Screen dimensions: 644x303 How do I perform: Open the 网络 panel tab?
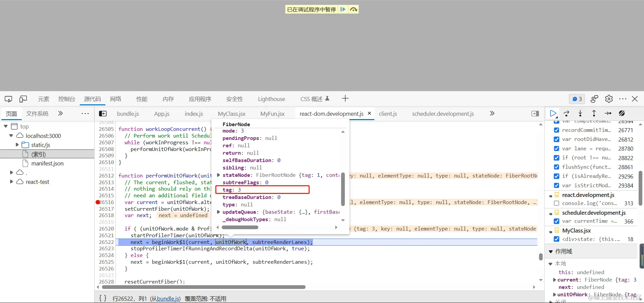coord(116,99)
